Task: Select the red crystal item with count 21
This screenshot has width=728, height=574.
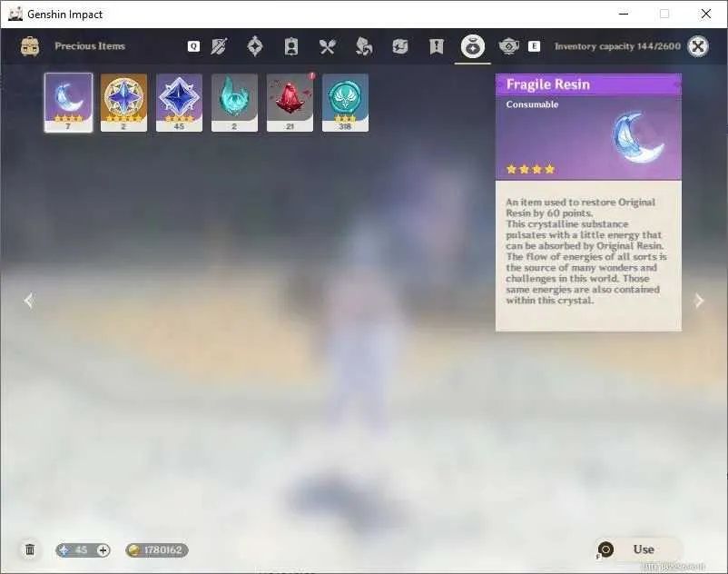Action: [x=290, y=103]
